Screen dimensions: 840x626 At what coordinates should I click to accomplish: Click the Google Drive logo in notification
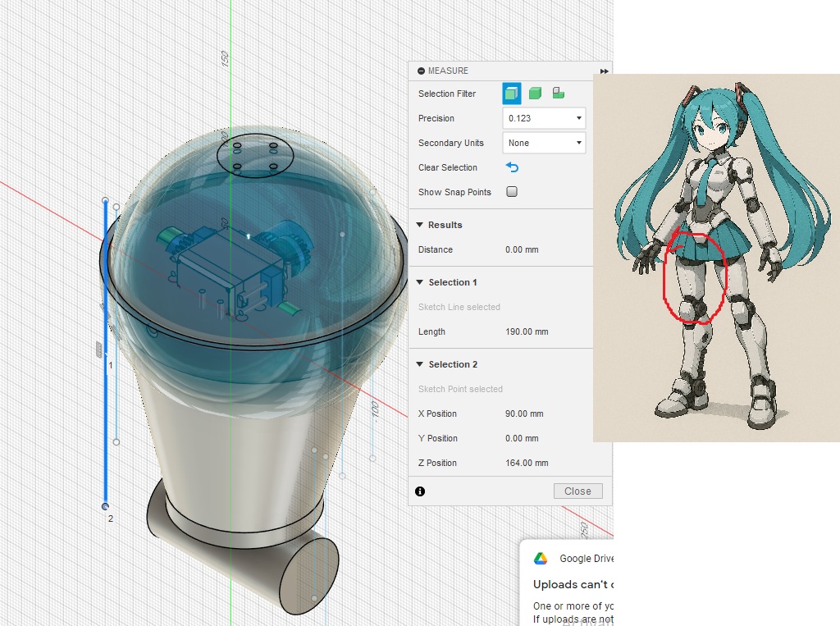[541, 559]
